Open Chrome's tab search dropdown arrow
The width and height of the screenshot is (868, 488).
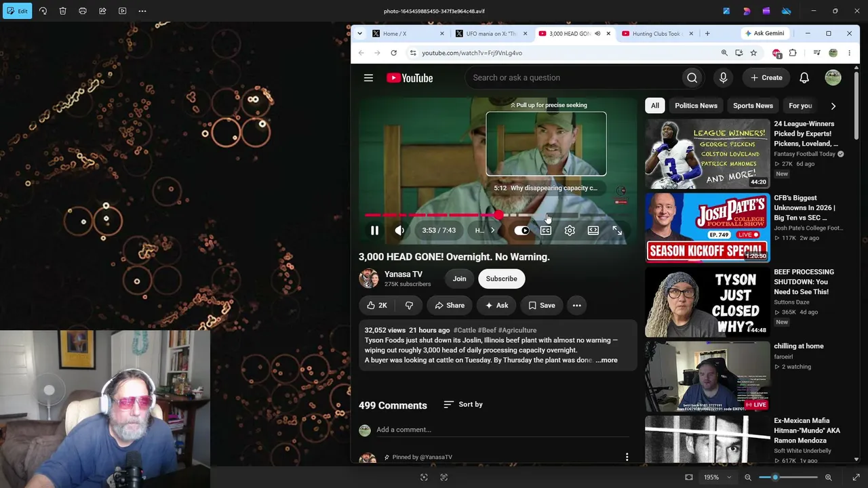pyautogui.click(x=359, y=33)
